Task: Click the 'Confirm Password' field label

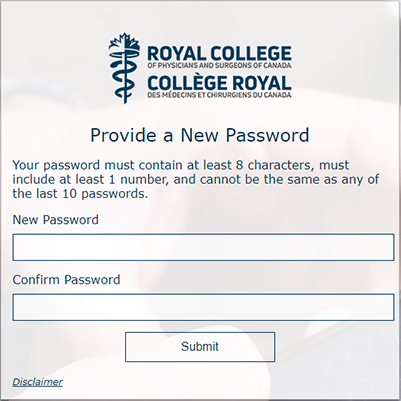Action: (x=66, y=280)
